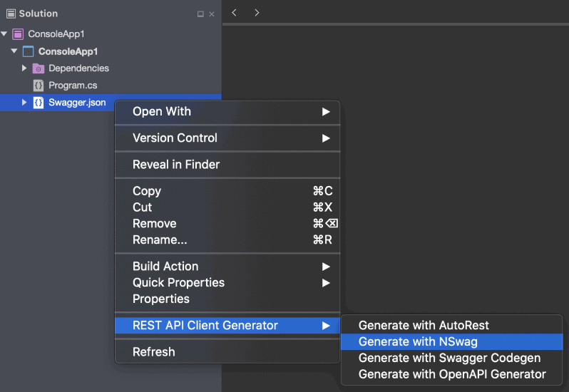Navigate forward with the right arrow
Viewport: 569px width, 392px height.
tap(257, 13)
